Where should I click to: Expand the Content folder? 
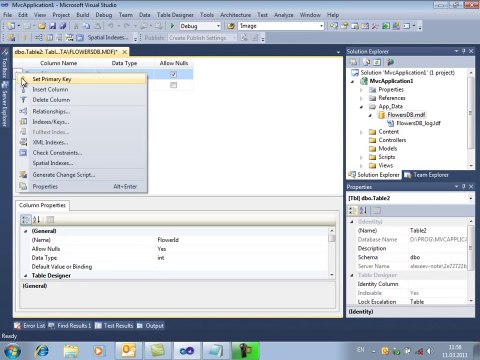(x=361, y=132)
